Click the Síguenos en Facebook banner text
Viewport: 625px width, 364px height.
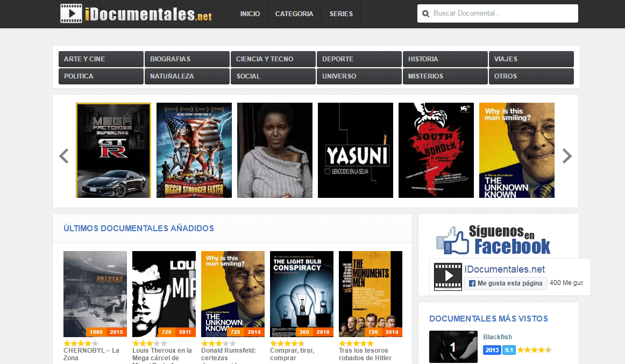(x=509, y=240)
